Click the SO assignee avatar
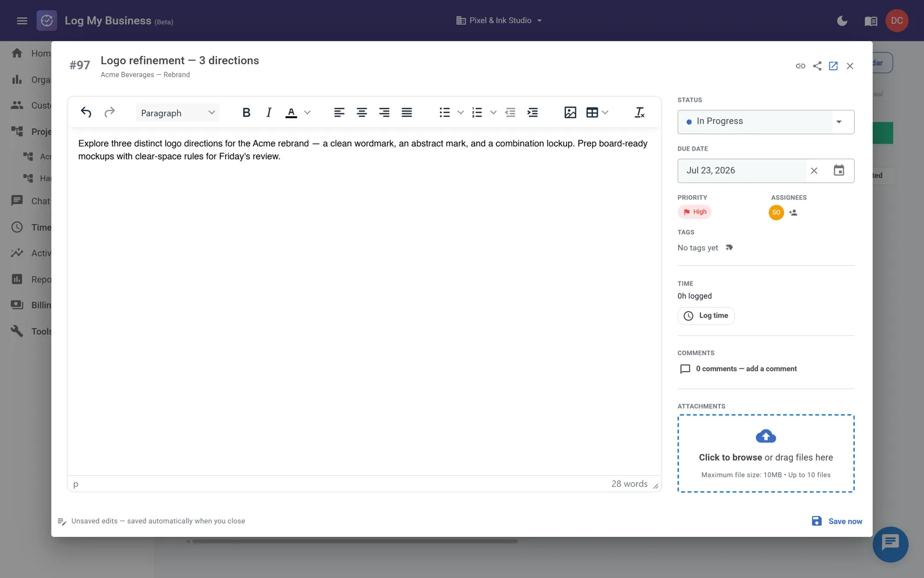The image size is (924, 578). point(776,212)
